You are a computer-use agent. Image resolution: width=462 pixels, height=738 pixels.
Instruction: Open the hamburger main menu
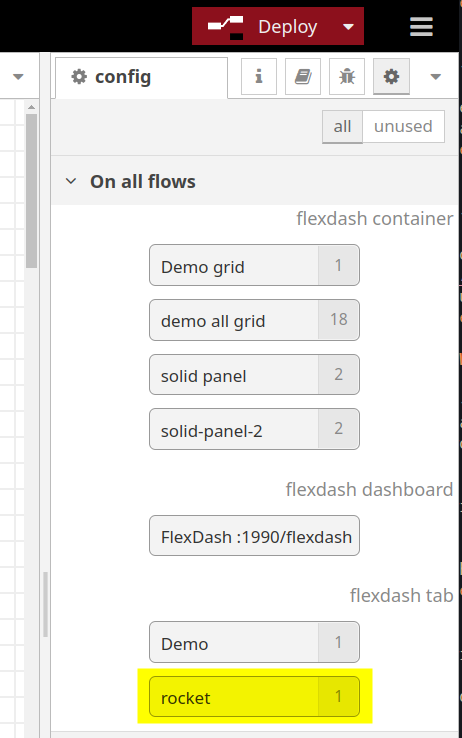pyautogui.click(x=421, y=26)
